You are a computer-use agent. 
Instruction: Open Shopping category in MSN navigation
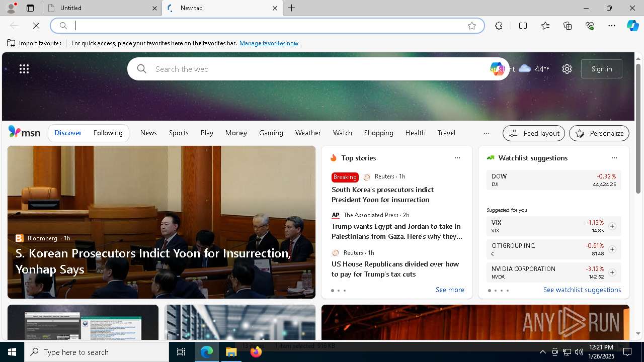tap(379, 133)
